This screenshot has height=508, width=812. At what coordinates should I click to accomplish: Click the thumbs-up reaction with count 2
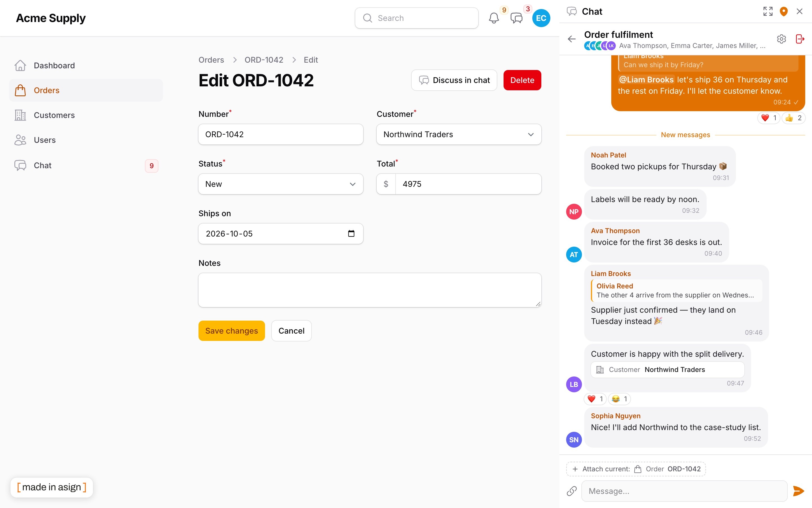793,118
